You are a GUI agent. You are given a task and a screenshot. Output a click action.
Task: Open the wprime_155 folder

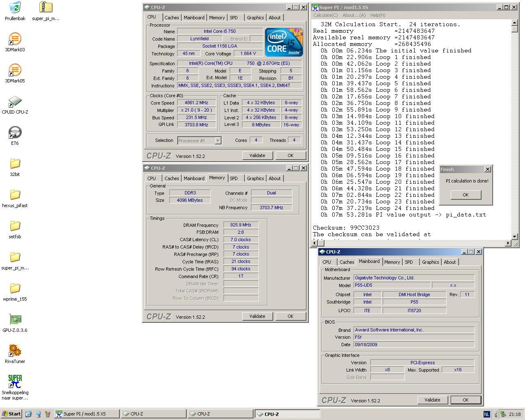(15, 288)
